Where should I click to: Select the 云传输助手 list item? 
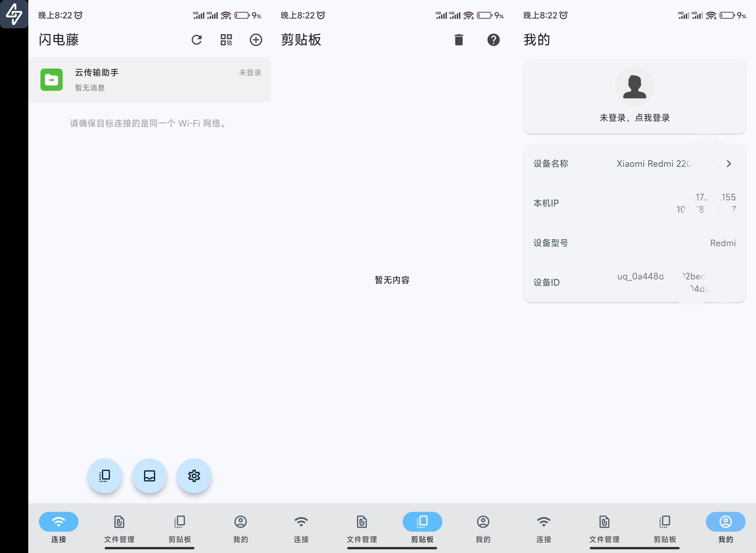[150, 80]
